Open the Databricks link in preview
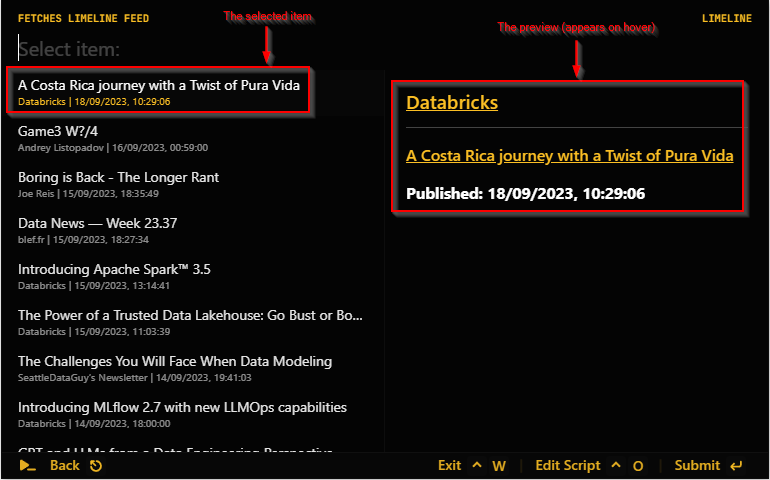The width and height of the screenshot is (770, 480). tap(452, 102)
